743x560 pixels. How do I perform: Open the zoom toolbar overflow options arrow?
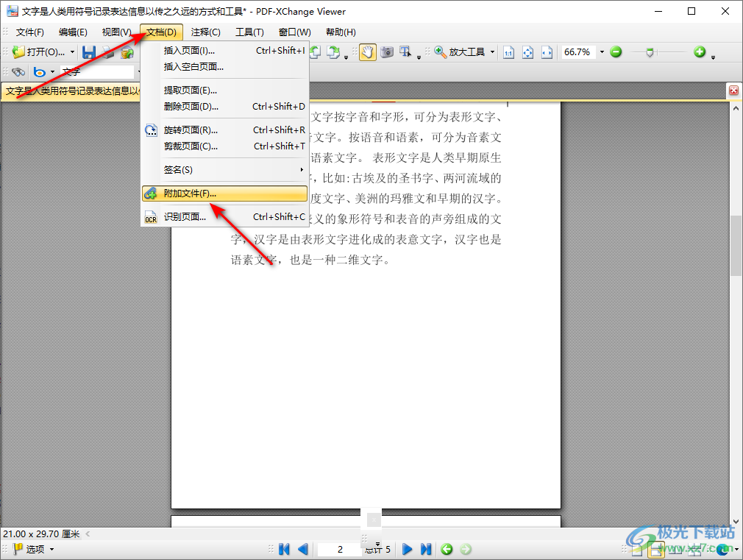click(713, 57)
